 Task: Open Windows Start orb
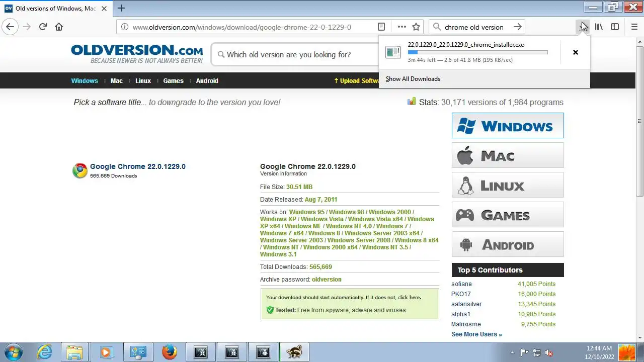coord(13,352)
